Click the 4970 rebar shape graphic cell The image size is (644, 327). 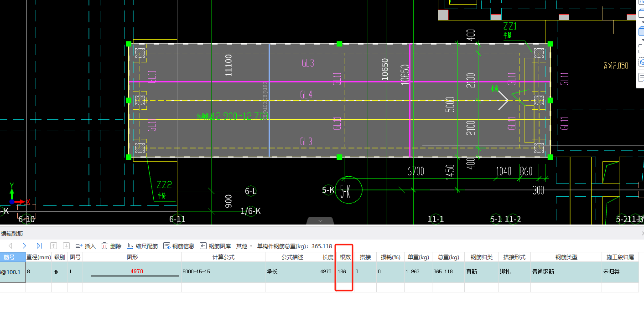click(132, 272)
